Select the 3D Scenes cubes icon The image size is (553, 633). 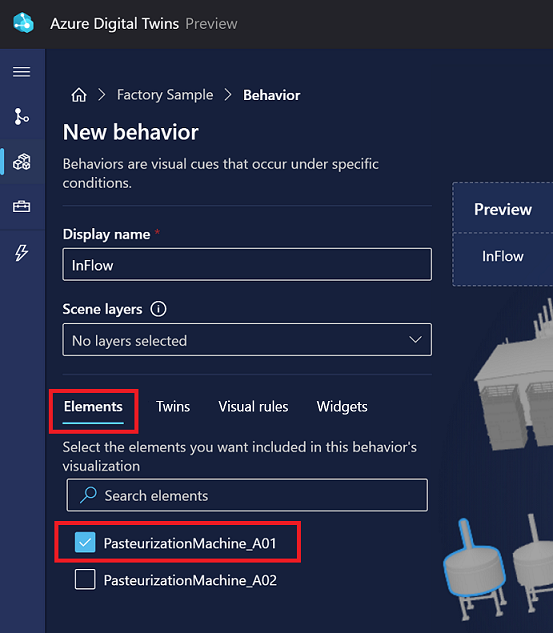point(21,162)
